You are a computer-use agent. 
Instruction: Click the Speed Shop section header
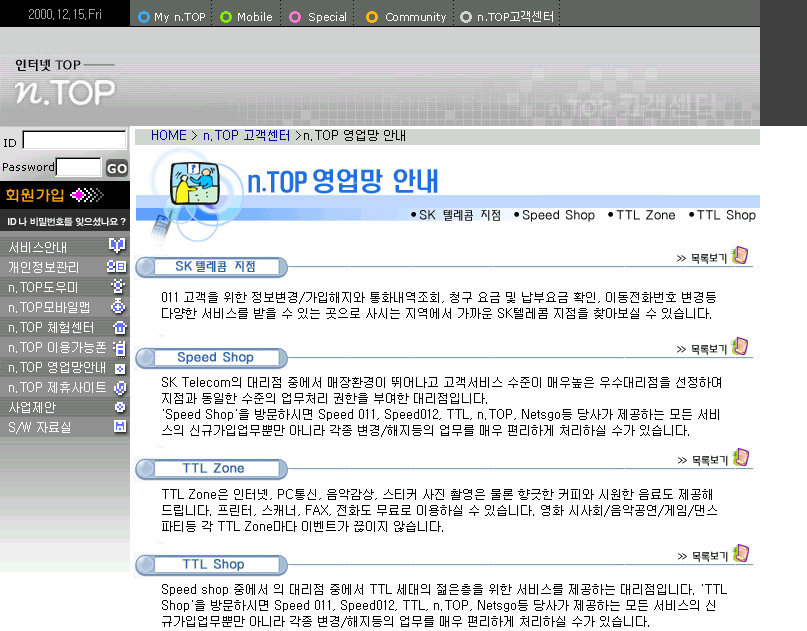pos(212,358)
